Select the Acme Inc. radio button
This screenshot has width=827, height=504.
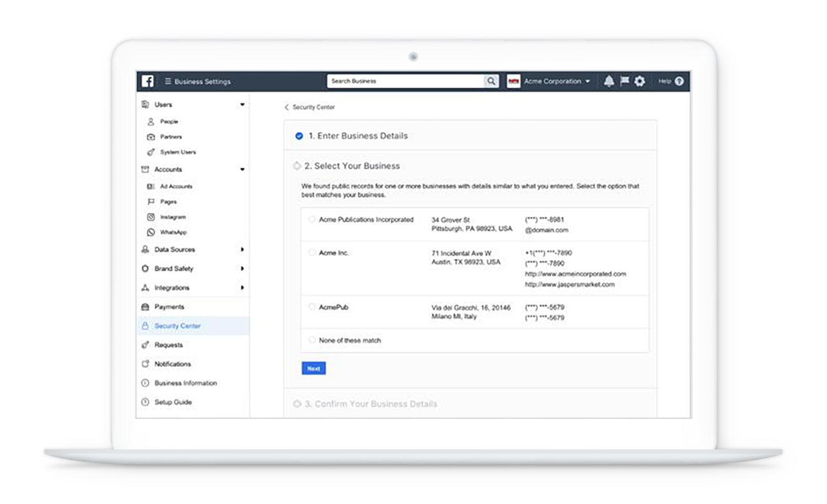[312, 252]
